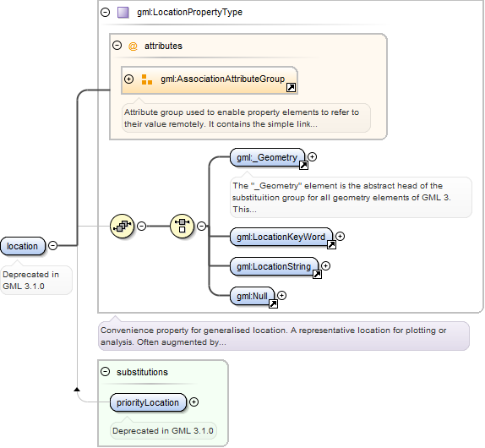Expand gml:LocationString
The height and width of the screenshot is (448, 485).
click(325, 265)
